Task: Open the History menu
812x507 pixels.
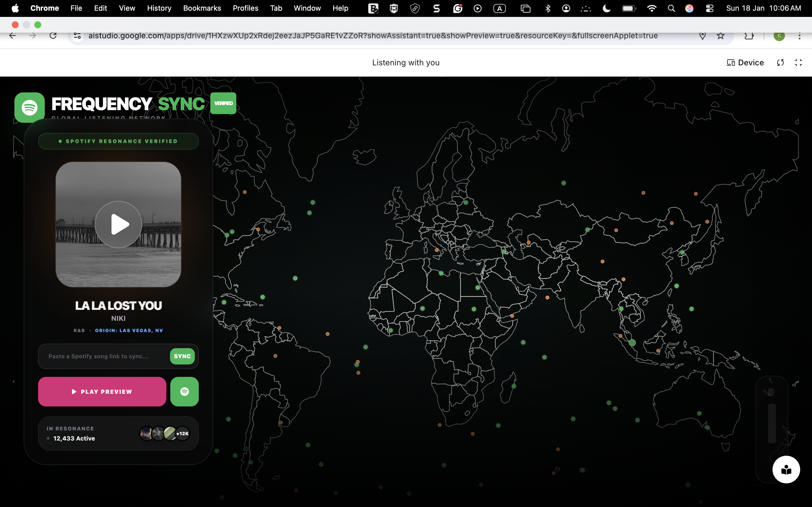Action: (x=159, y=8)
